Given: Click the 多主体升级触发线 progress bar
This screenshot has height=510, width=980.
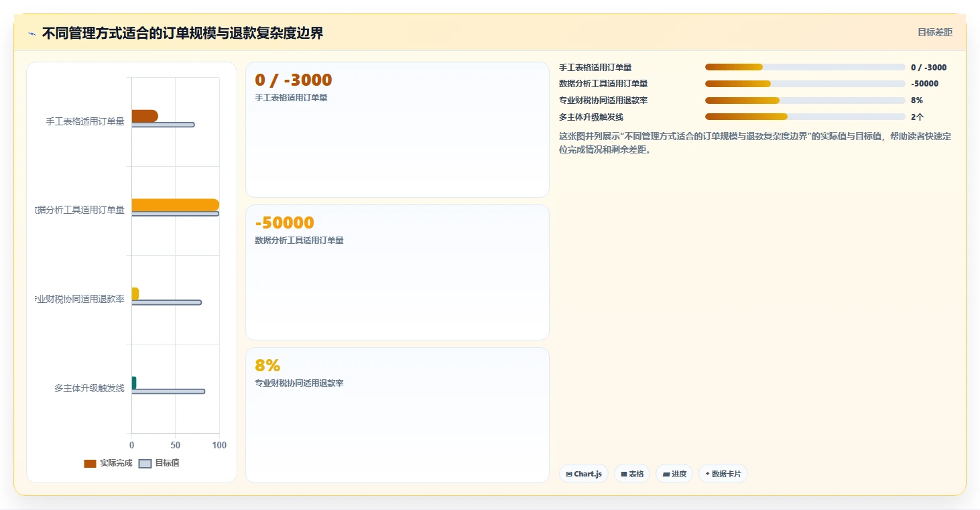Looking at the screenshot, I should [x=805, y=117].
